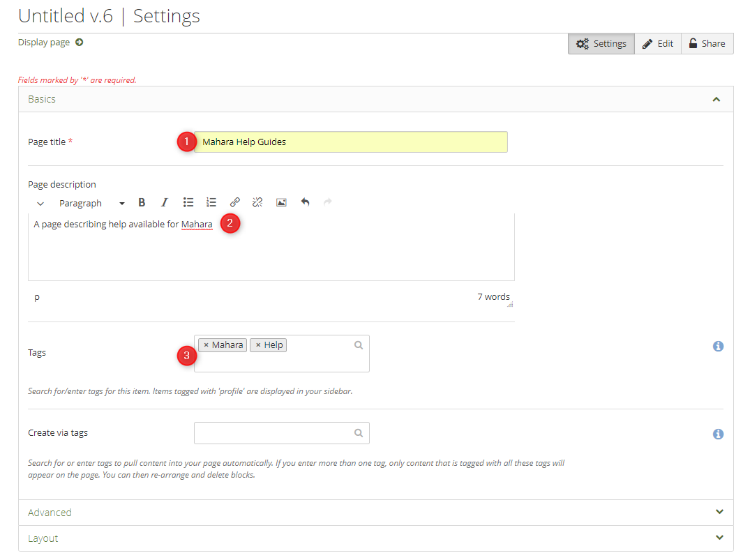Screen dimensions: 743x560
Task: Open help info for Create via tags
Action: pyautogui.click(x=718, y=434)
